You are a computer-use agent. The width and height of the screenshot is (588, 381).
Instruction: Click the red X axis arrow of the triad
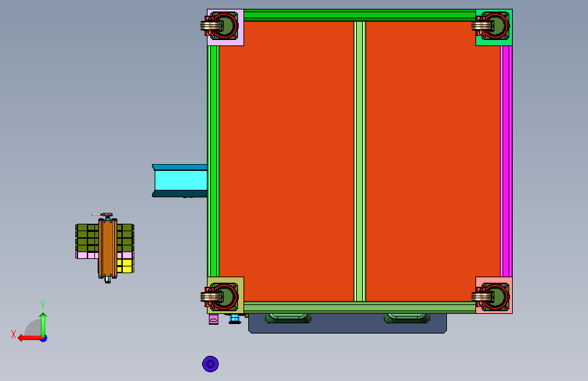[31, 338]
